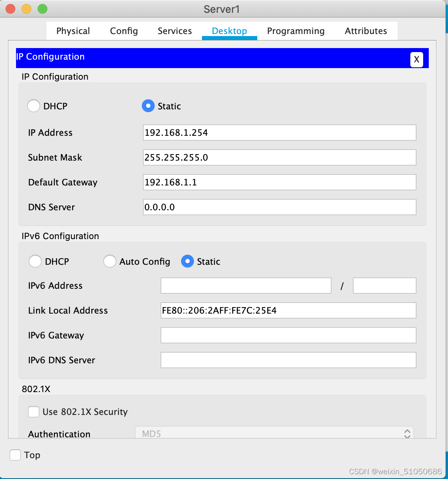Click the IP Address input field
Viewport: 448px width, 479px height.
pos(279,133)
